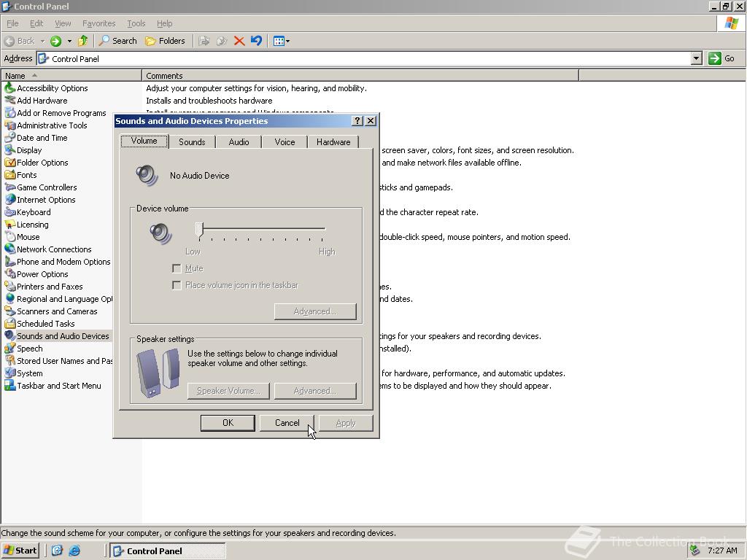
Task: Enable Place volume icon in taskbar
Action: pos(177,285)
